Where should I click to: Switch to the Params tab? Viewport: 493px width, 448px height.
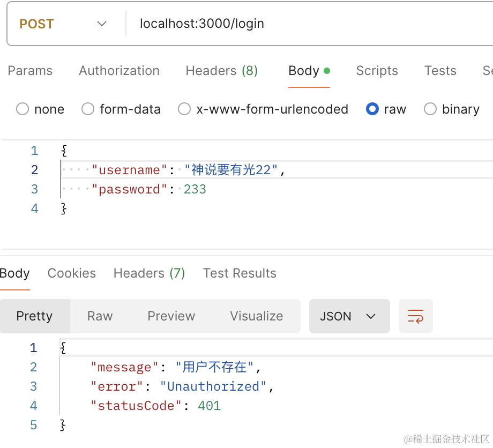pyautogui.click(x=30, y=71)
